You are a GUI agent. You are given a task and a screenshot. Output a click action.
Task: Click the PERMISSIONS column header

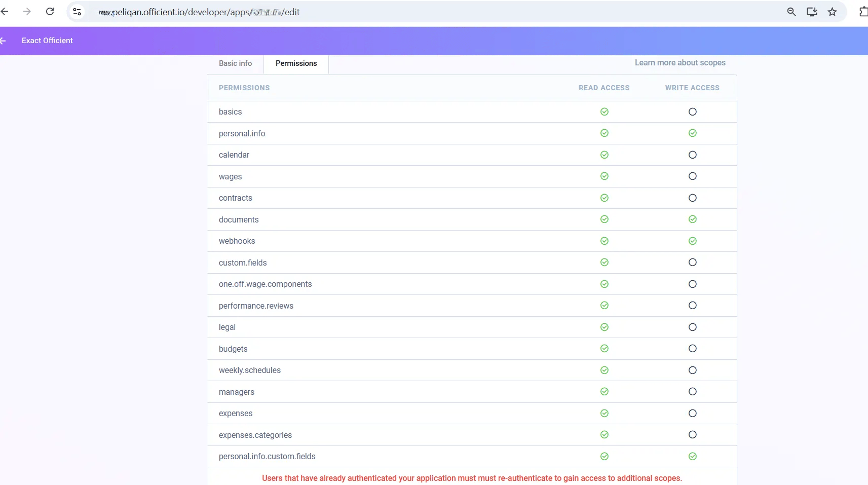pyautogui.click(x=244, y=88)
